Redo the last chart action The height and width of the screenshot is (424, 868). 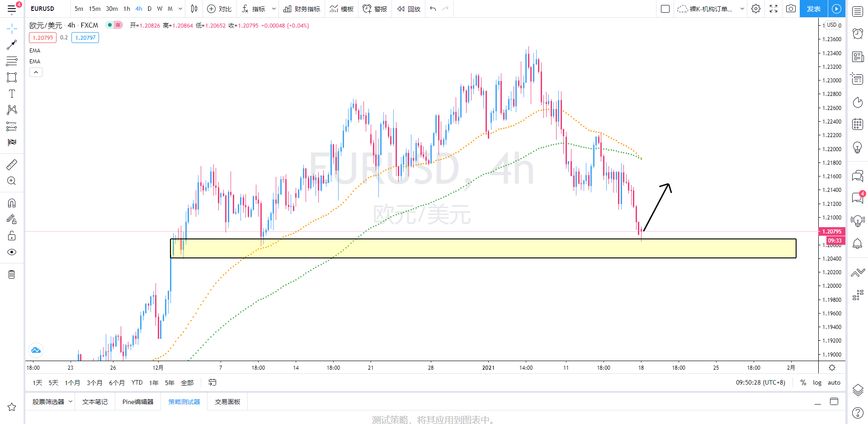pyautogui.click(x=446, y=9)
